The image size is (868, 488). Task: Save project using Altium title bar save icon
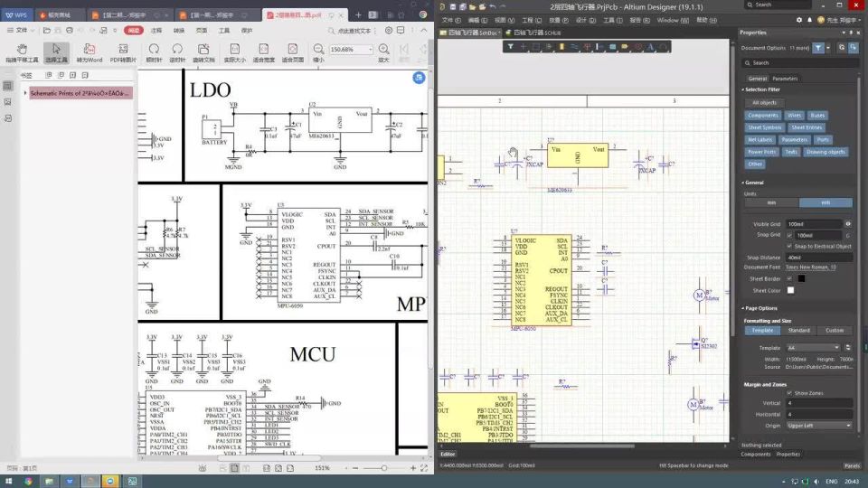coord(452,6)
